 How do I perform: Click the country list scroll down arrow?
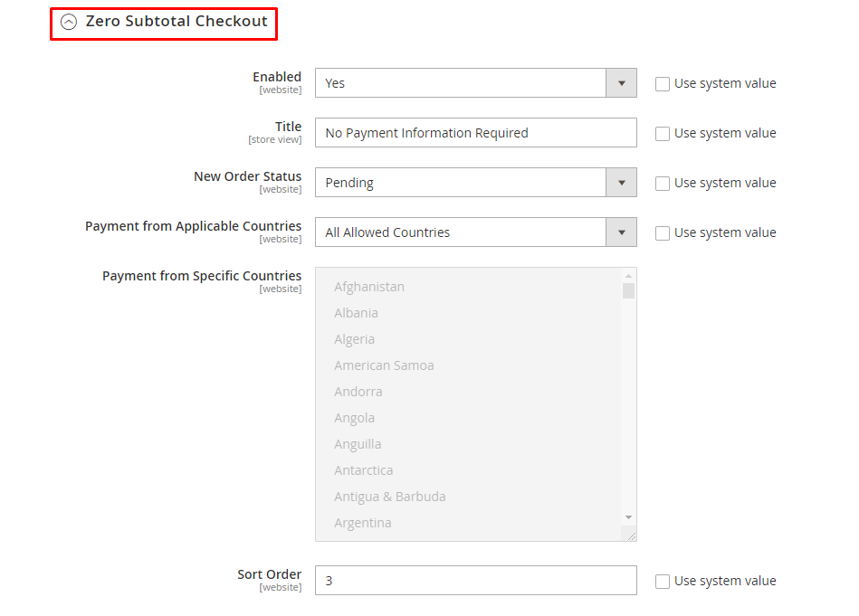point(628,517)
